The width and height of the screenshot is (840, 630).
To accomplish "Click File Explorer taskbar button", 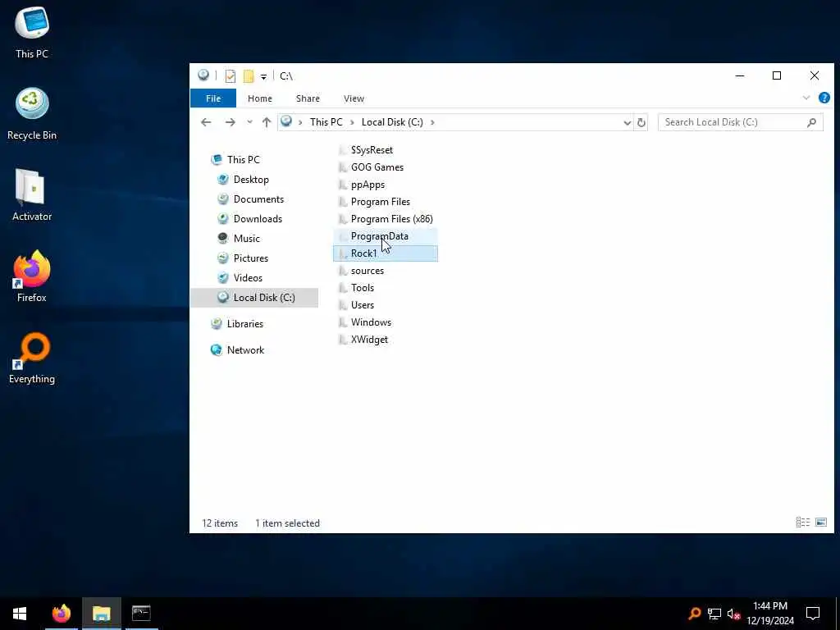I will click(101, 614).
